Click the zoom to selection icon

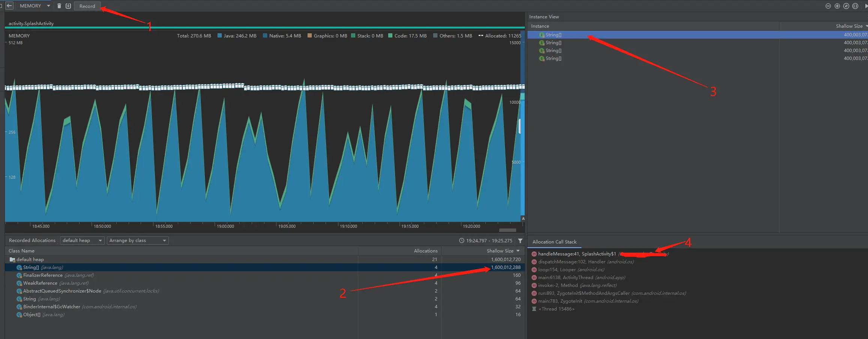[855, 6]
